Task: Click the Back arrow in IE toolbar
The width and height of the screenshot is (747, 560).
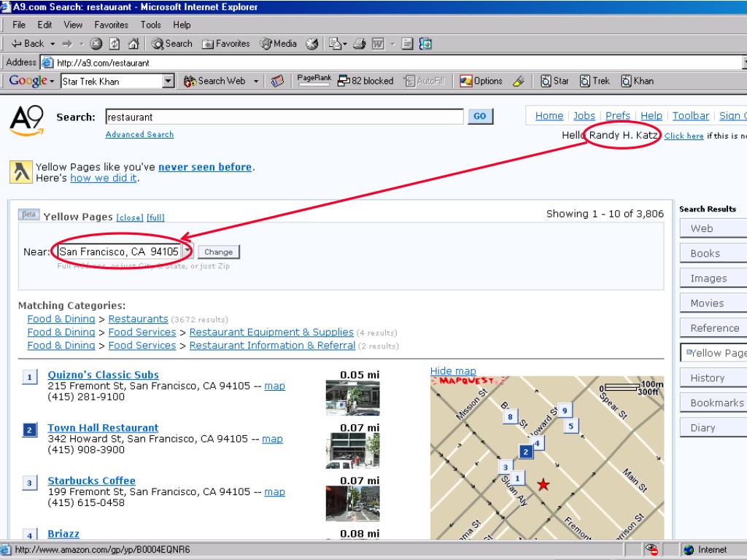Action: [27, 44]
